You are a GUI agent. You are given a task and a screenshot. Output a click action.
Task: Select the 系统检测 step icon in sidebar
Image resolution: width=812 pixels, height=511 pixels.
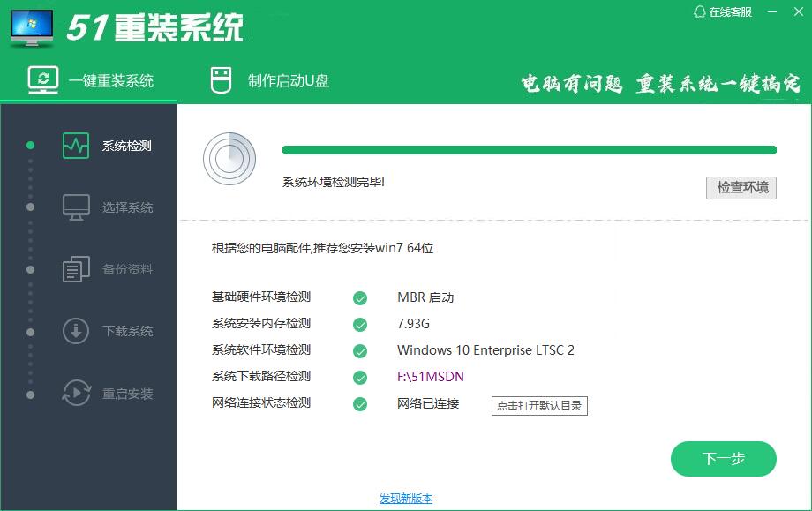[77, 146]
